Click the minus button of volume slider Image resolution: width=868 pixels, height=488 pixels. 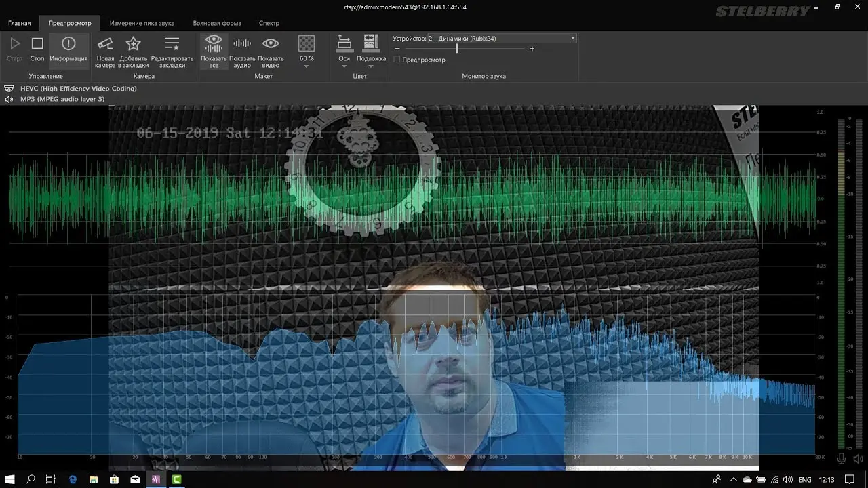[x=397, y=49]
